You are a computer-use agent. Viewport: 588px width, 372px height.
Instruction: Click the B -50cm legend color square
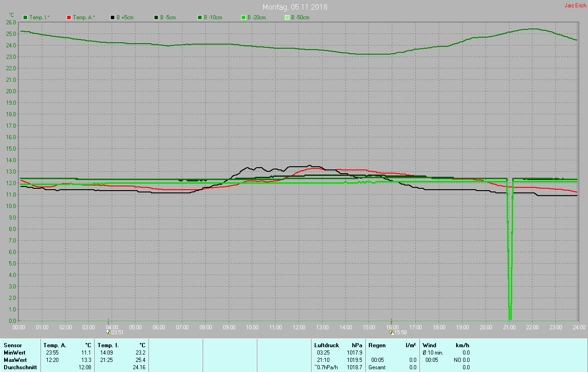click(x=287, y=17)
